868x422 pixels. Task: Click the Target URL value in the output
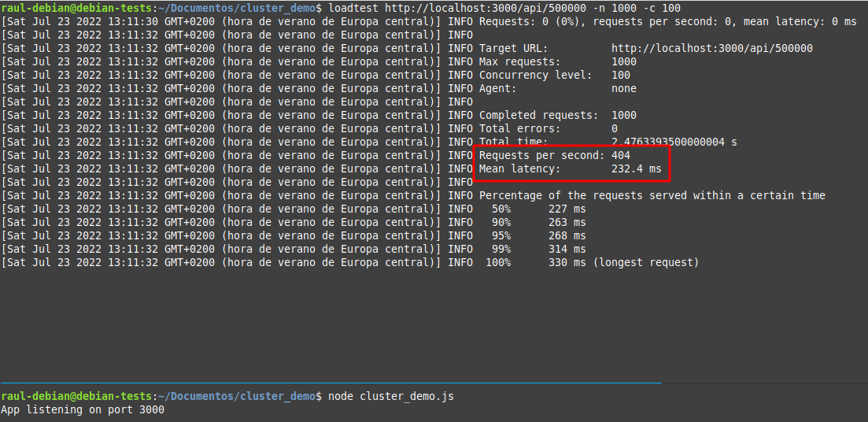pos(711,48)
